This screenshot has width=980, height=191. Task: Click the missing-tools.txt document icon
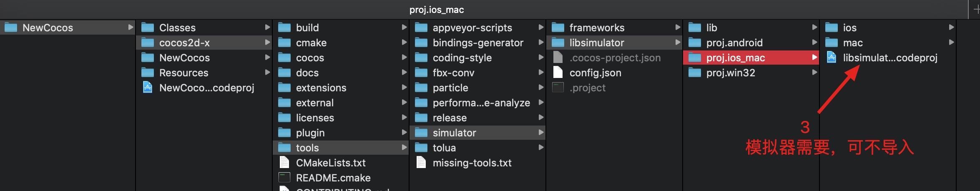[421, 163]
